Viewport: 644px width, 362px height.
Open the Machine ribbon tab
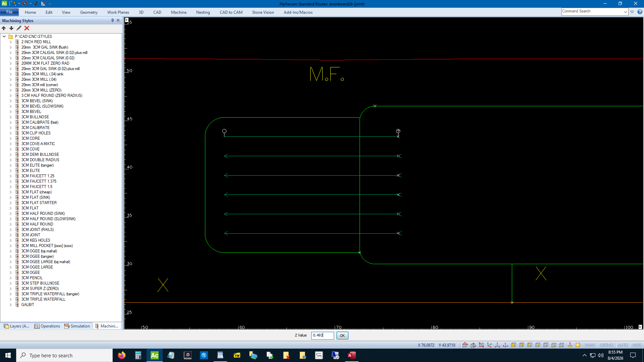178,12
